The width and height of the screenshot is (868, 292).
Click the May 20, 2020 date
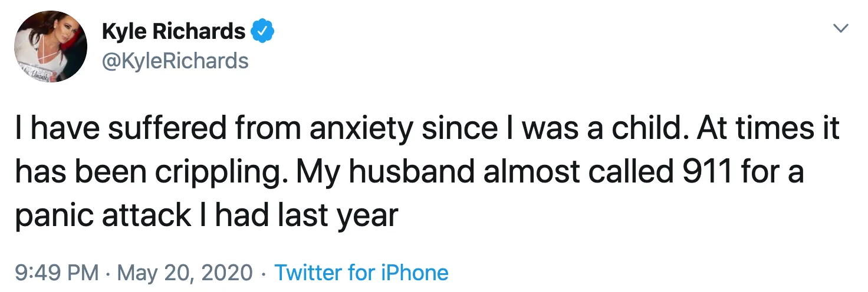pos(186,272)
